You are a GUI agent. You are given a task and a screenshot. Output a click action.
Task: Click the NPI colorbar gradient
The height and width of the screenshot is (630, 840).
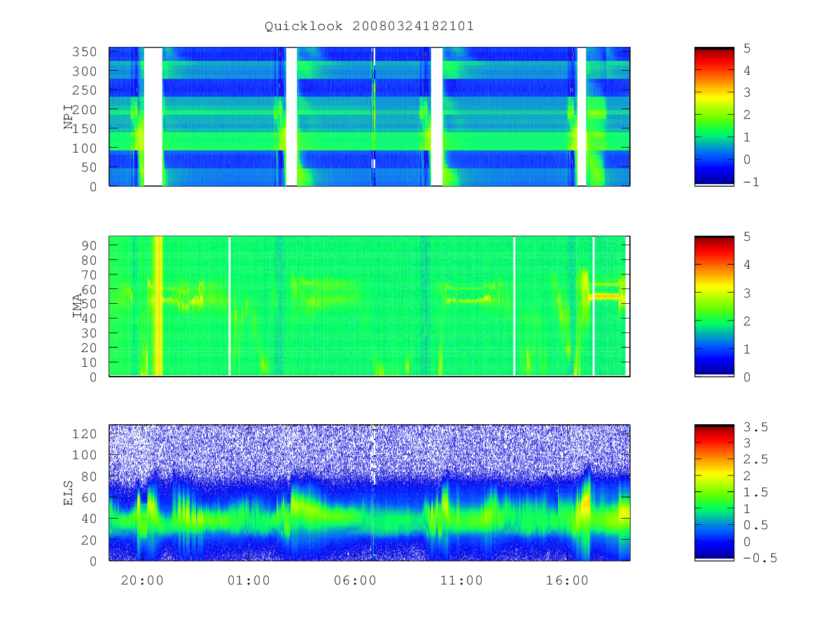coord(714,116)
